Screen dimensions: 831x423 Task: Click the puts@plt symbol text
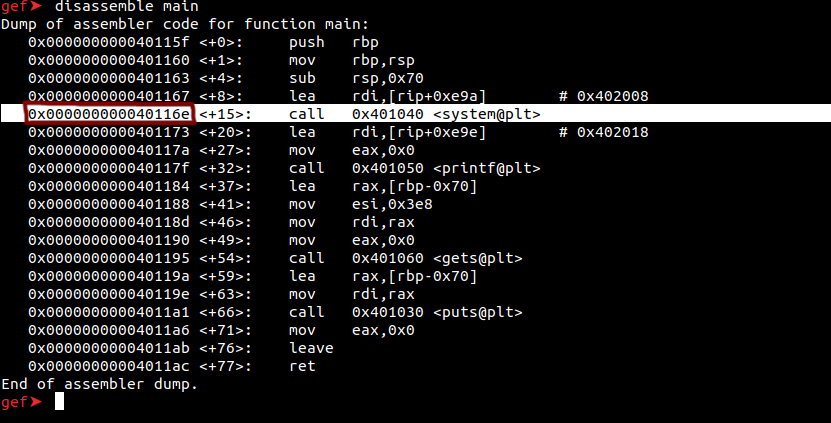(478, 312)
